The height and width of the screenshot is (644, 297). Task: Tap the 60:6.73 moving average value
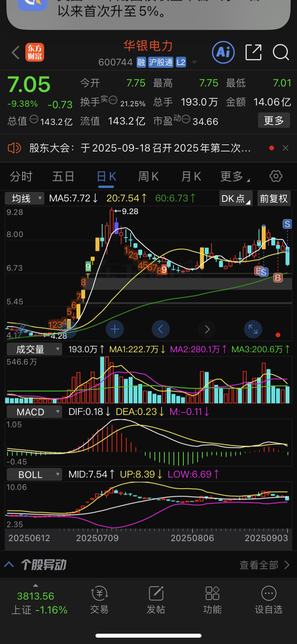point(175,198)
